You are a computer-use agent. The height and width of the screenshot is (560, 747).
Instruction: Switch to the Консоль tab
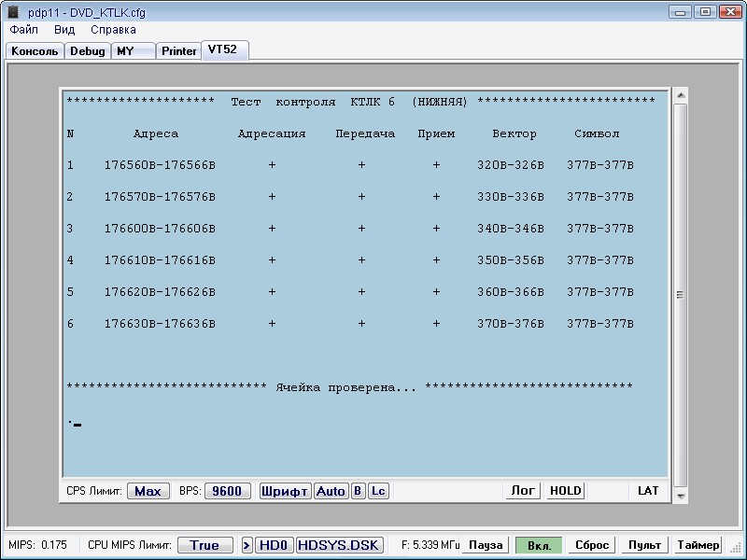35,51
